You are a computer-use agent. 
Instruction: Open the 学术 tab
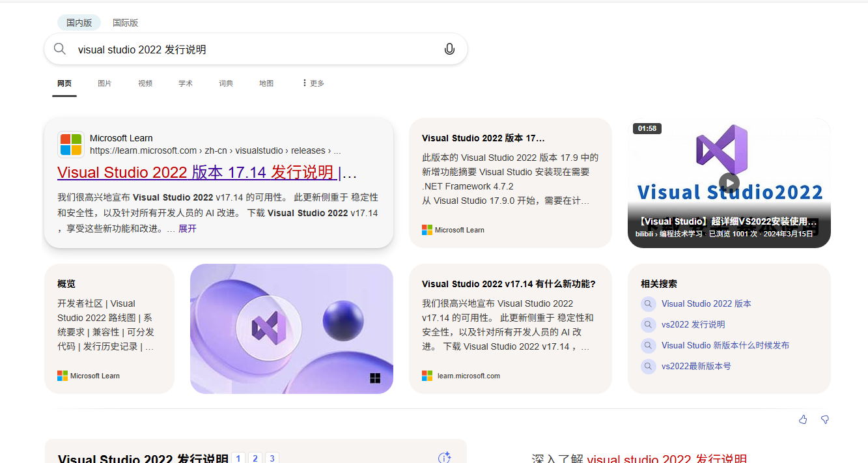(186, 83)
